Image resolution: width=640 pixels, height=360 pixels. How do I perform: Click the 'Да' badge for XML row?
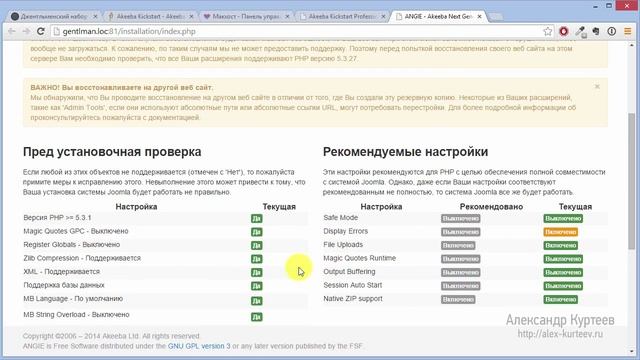point(257,272)
